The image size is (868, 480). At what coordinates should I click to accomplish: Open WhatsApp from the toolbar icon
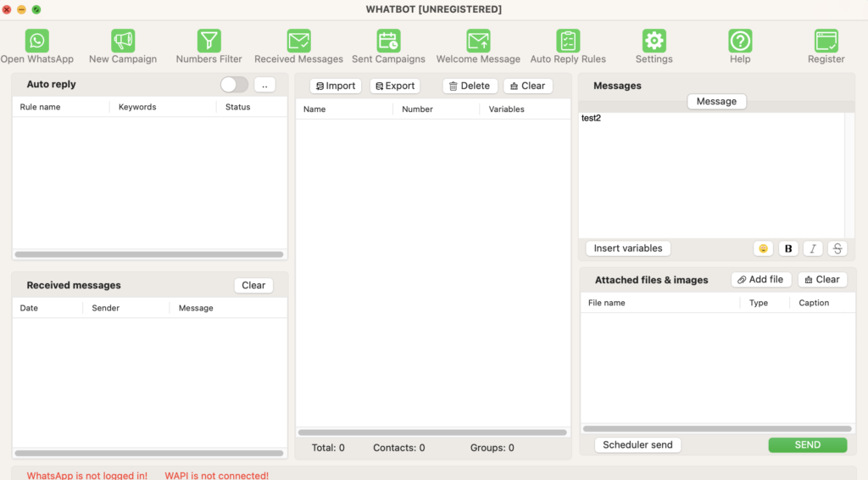36,41
